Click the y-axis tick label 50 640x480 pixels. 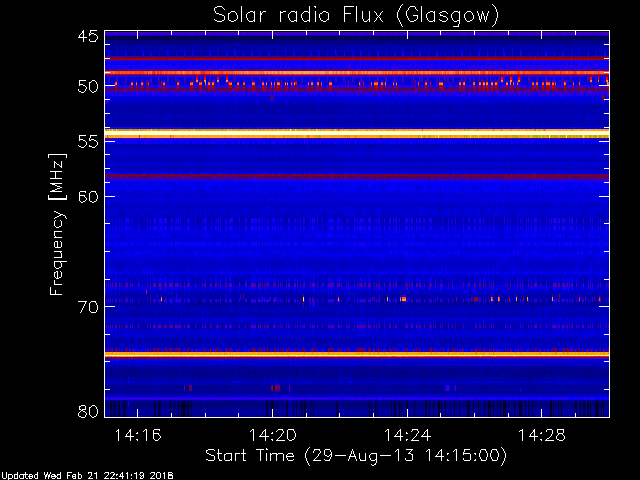tap(88, 87)
